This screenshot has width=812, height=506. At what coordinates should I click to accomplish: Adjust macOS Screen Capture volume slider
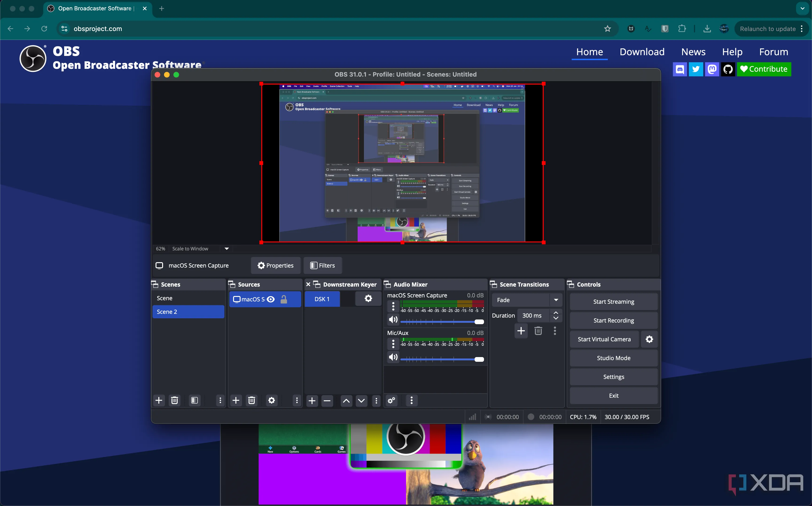pyautogui.click(x=479, y=322)
